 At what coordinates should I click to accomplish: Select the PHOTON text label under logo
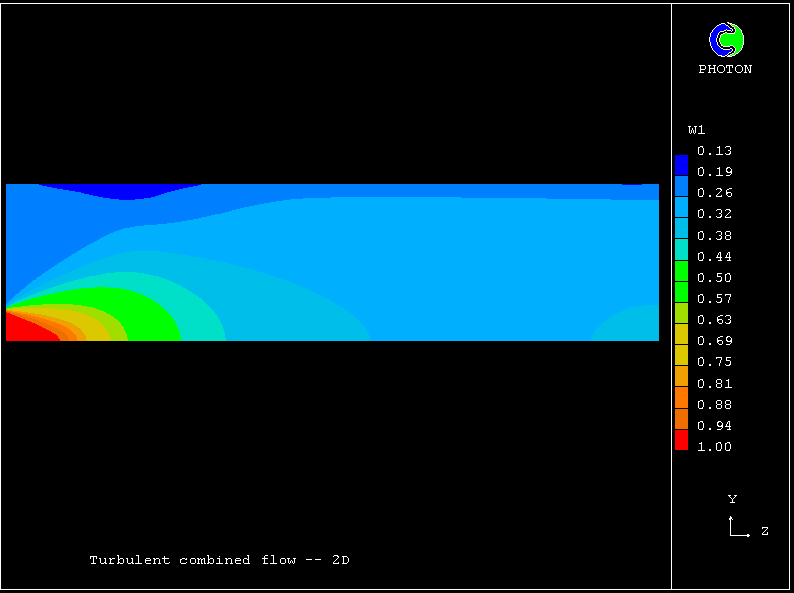click(x=725, y=70)
